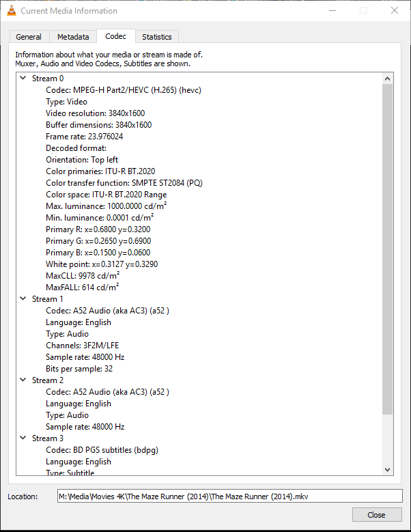Viewport: 411px width, 532px height.
Task: Select 'Codec: BD PGS subtitles (bdpg)' row
Action: (102, 449)
